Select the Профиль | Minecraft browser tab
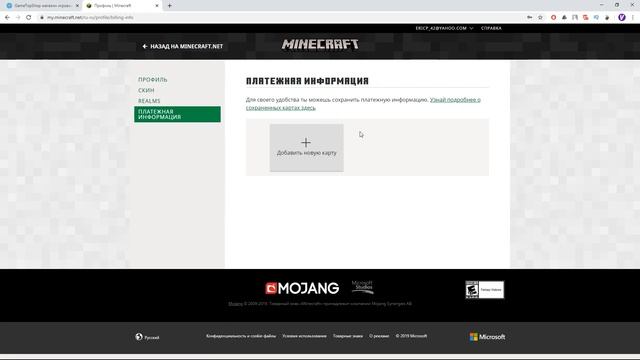This screenshot has height=360, width=640. (122, 6)
